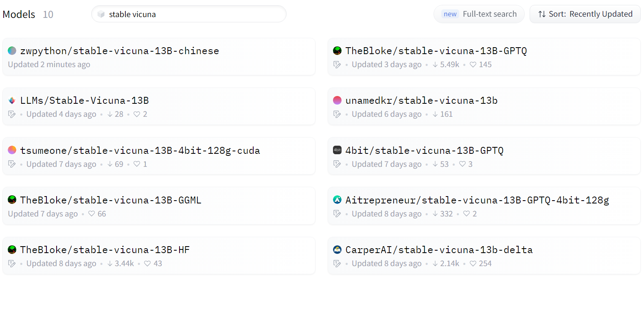Click the Aitrepreneur avatar icon
Screen dimensions: 644x330
tap(337, 200)
